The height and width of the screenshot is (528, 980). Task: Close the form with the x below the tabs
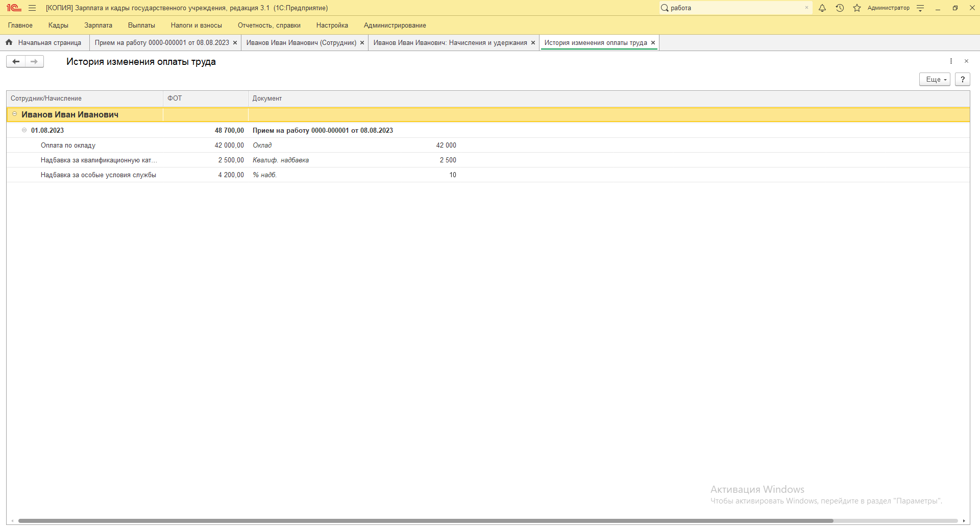966,61
